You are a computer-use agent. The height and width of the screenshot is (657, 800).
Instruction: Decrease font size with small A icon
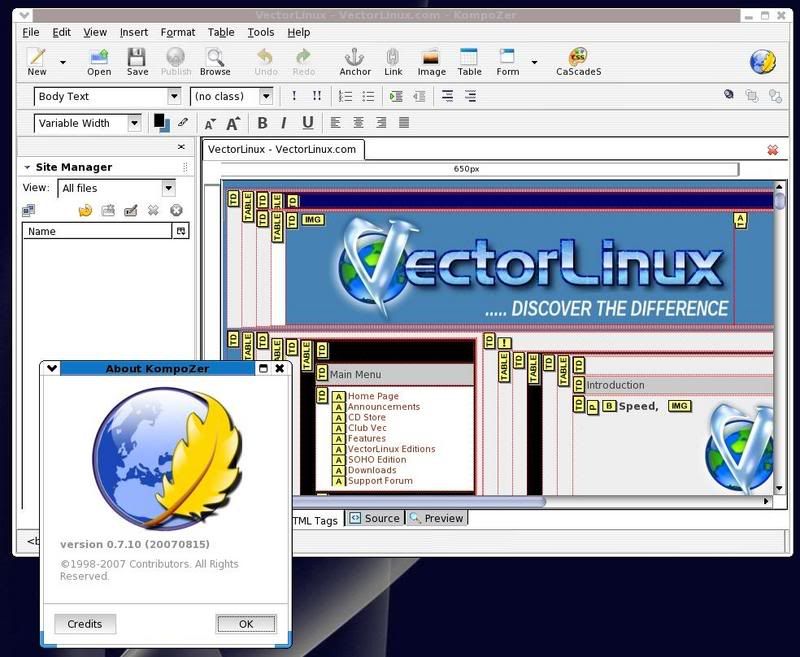210,123
